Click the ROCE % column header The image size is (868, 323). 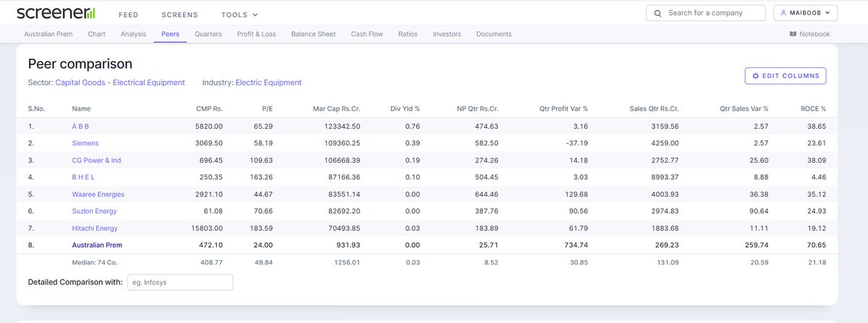tap(813, 108)
